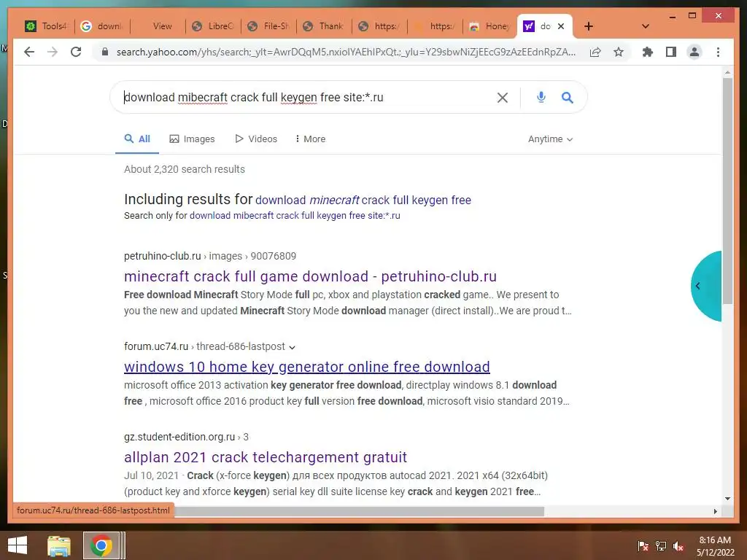
Task: Switch to Google 'downl' tab
Action: tap(101, 26)
